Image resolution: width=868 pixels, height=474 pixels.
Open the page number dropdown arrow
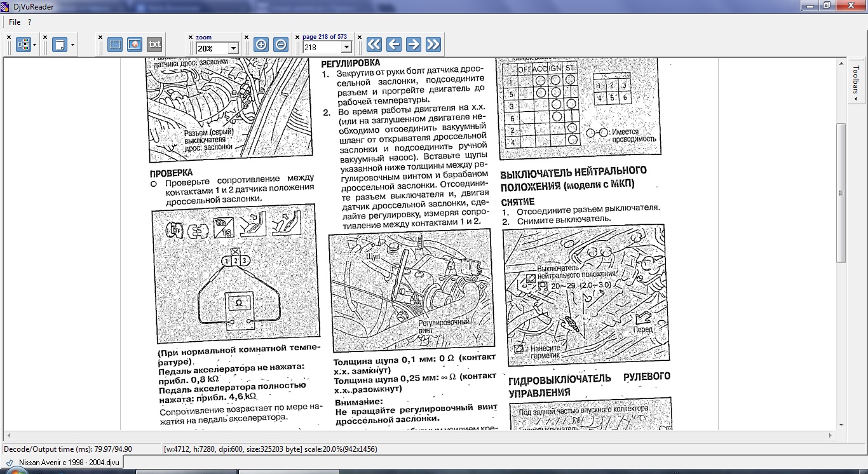coord(346,48)
